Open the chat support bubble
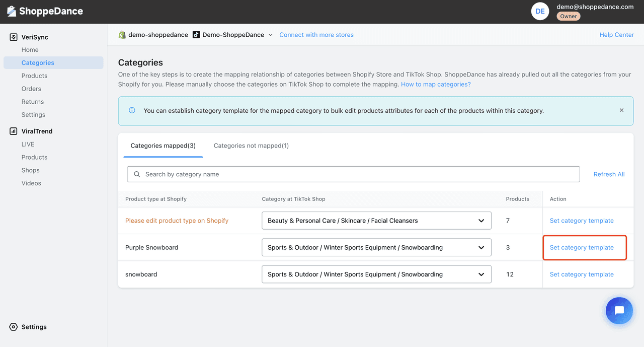The image size is (644, 347). point(619,310)
